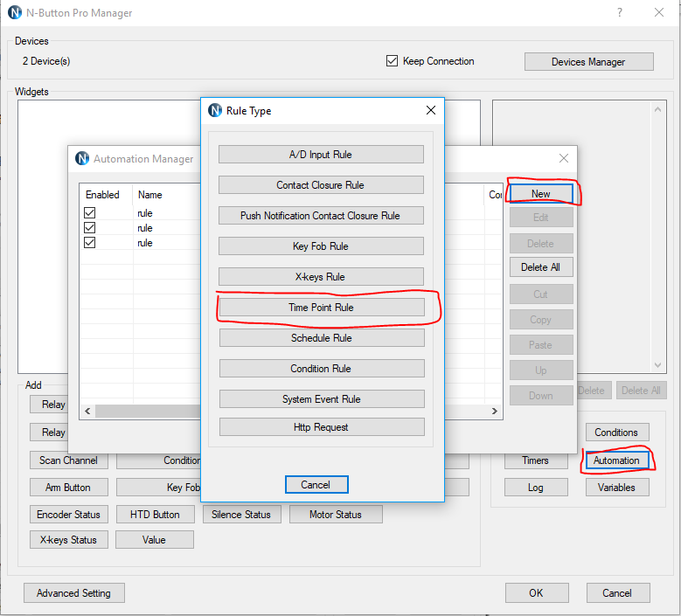Add Encoder Status widget
The height and width of the screenshot is (616, 681).
(x=68, y=515)
